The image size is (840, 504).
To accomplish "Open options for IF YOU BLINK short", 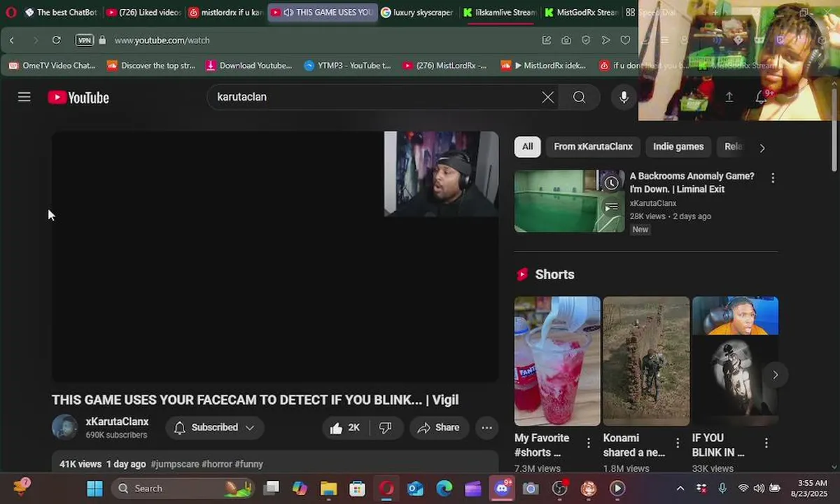I will point(766,443).
